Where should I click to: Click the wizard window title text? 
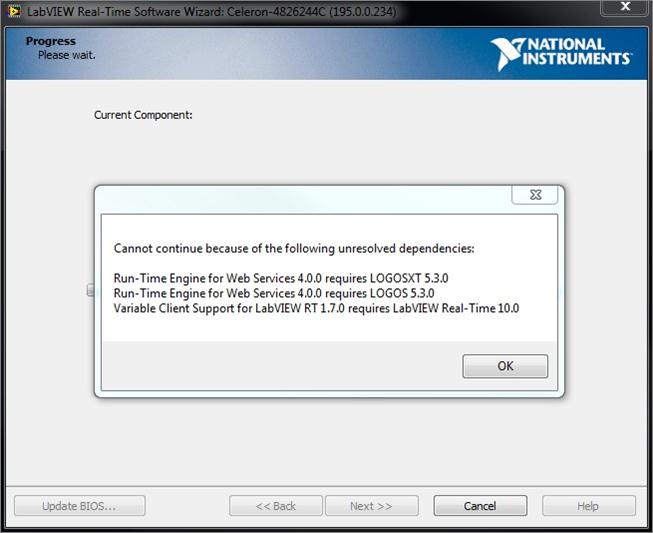(x=211, y=11)
